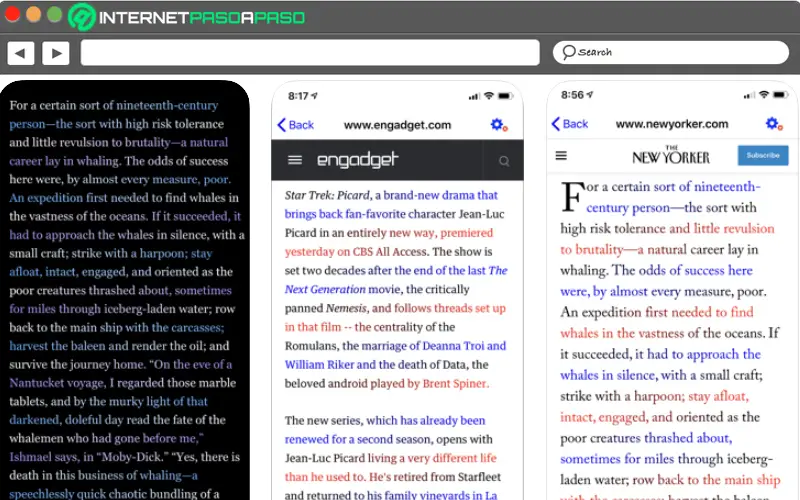
Task: Open settings gear on engadget phone screen
Action: [x=498, y=124]
